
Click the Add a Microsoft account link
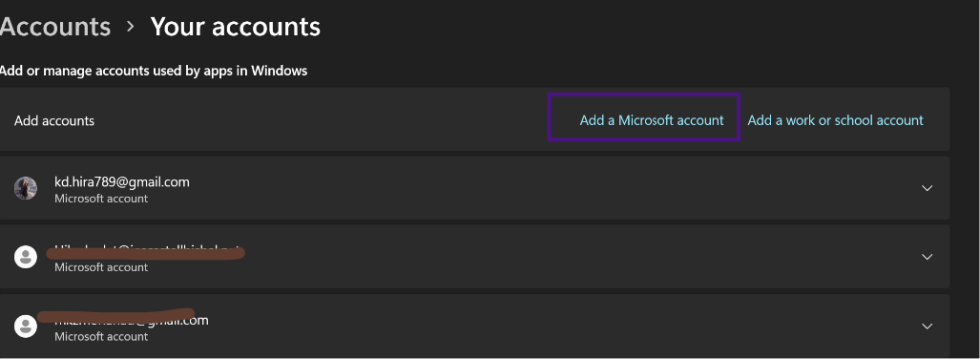[651, 120]
